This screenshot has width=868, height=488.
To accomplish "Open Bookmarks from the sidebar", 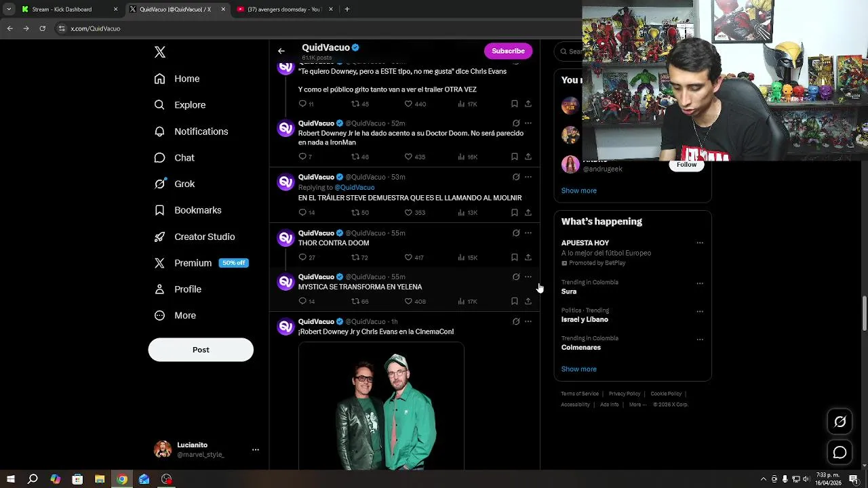I will [x=188, y=210].
